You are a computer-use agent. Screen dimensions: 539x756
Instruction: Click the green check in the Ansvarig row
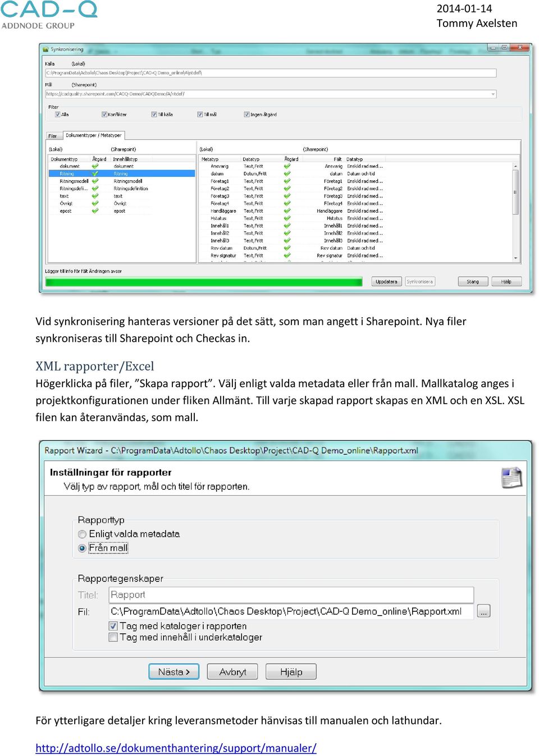coord(287,166)
